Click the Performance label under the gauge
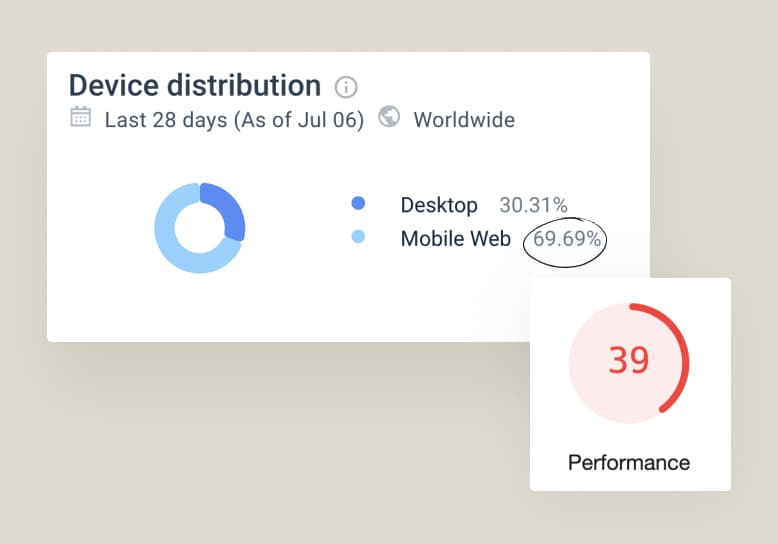Viewport: 778px width, 544px height. click(629, 462)
